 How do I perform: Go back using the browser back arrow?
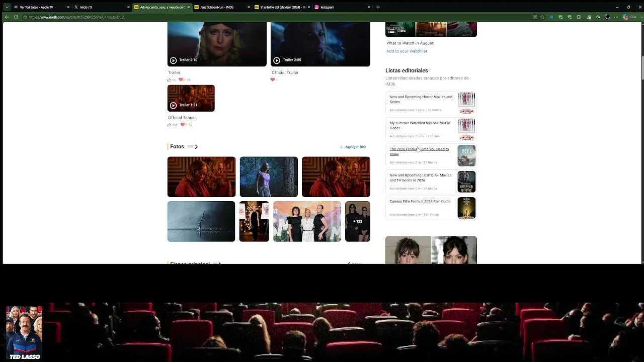pyautogui.click(x=7, y=17)
